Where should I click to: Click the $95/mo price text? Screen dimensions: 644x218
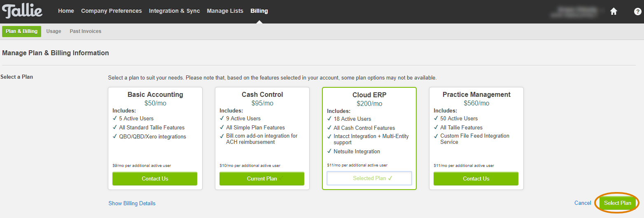click(262, 103)
